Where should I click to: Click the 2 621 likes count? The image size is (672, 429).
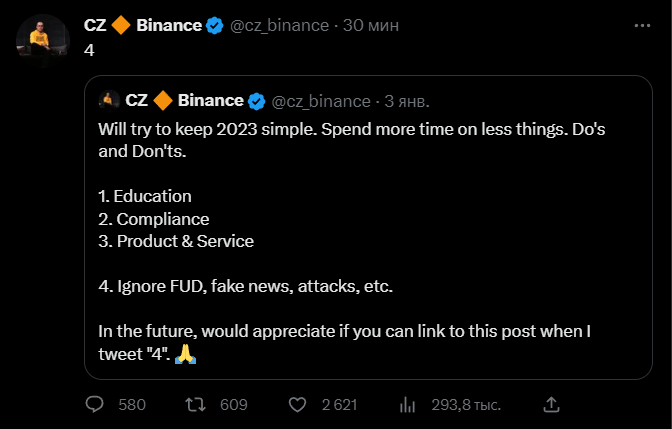[x=339, y=405]
